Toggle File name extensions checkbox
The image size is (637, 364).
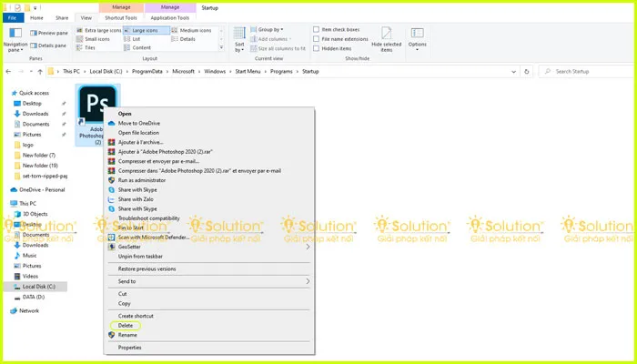[x=315, y=39]
